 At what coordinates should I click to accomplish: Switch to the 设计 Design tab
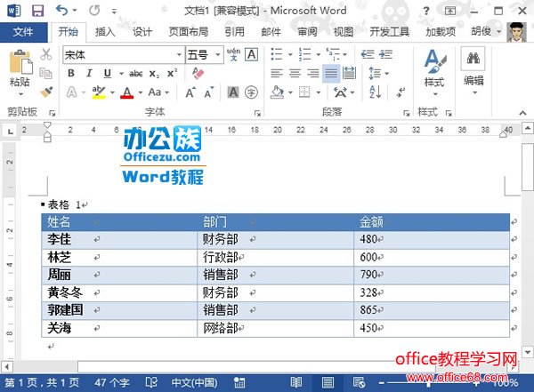click(142, 32)
